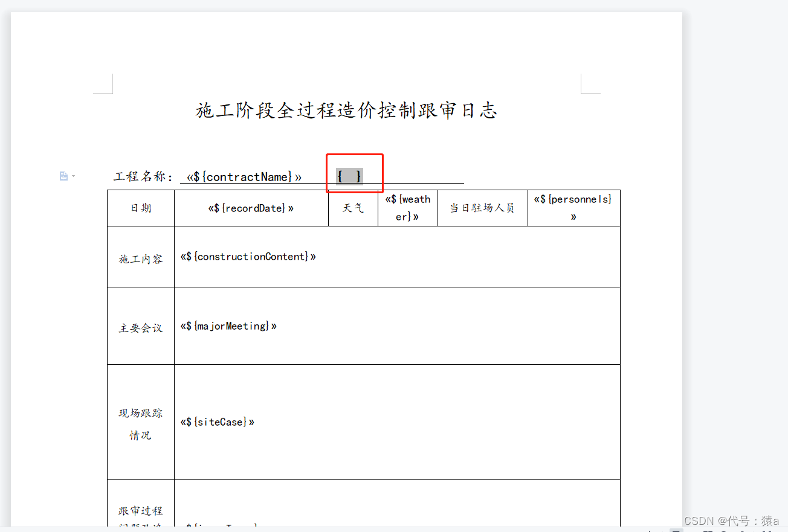Select the ${constructionContent} merge field
The image size is (788, 532).
click(x=248, y=257)
